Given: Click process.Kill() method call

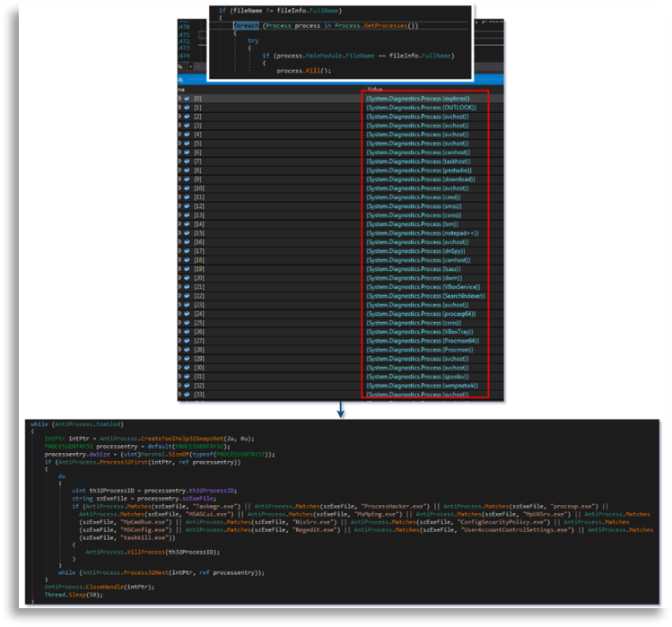Looking at the screenshot, I should click(302, 70).
